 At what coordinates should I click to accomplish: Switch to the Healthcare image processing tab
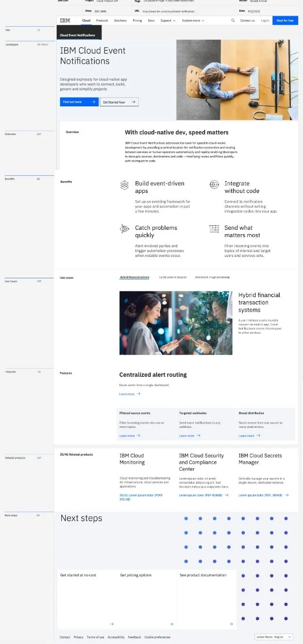[212, 277]
